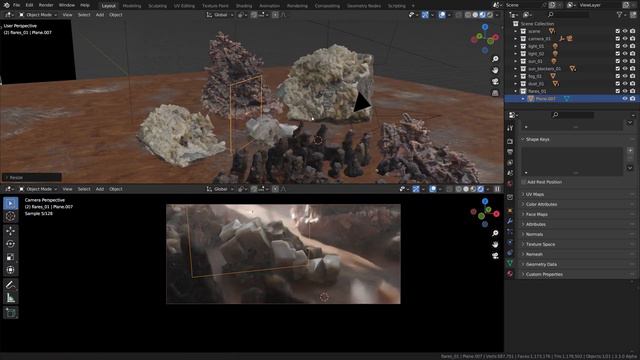Open the Material properties tab icon
Screen dimensions: 640x360
click(510, 273)
